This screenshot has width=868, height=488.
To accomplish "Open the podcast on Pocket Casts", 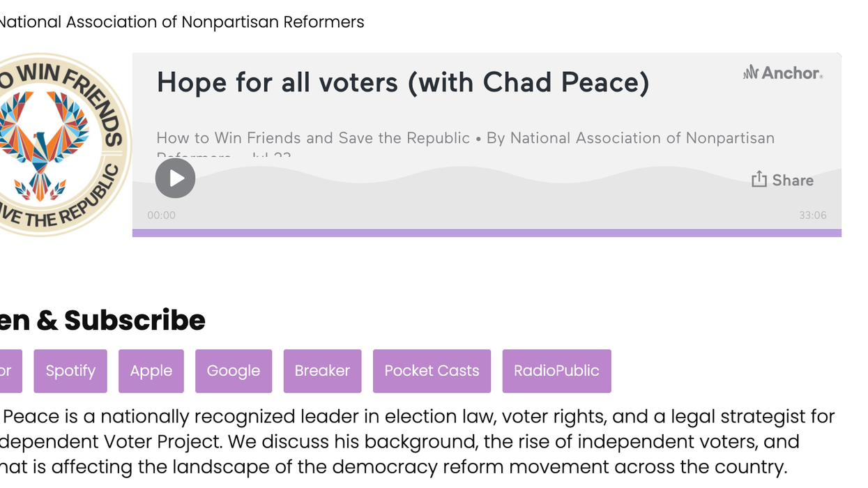I will (x=432, y=371).
